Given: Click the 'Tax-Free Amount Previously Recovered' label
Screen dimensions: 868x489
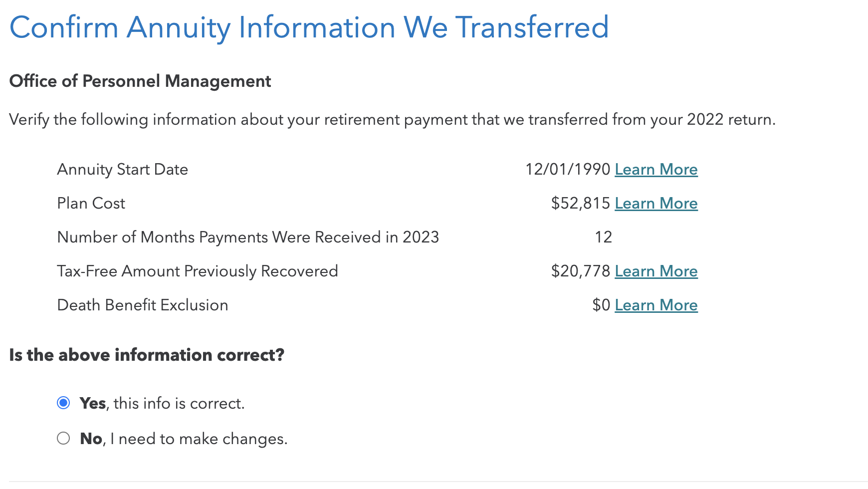Looking at the screenshot, I should (x=198, y=271).
